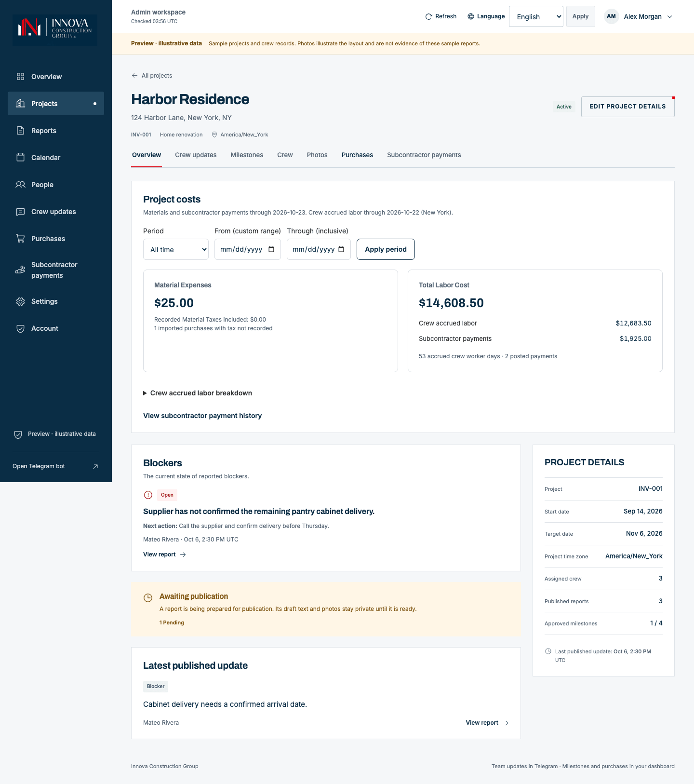This screenshot has width=694, height=784.
Task: Open the English language dropdown
Action: click(x=536, y=16)
